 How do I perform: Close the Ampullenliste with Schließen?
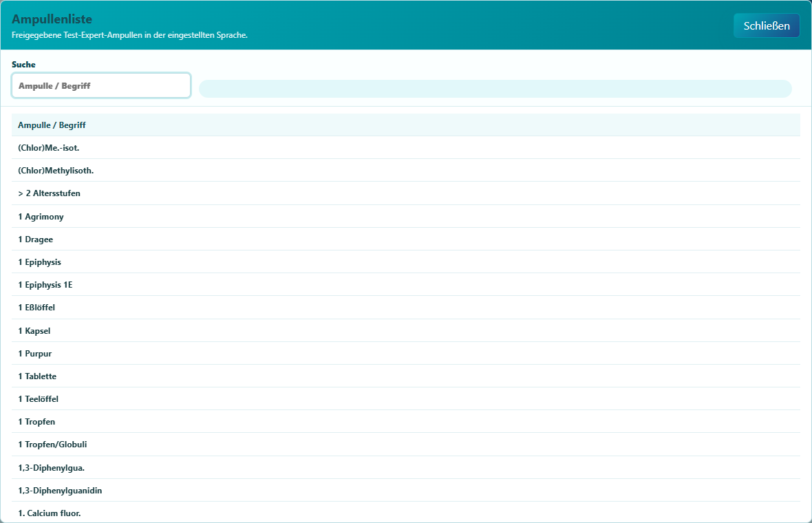coord(767,26)
